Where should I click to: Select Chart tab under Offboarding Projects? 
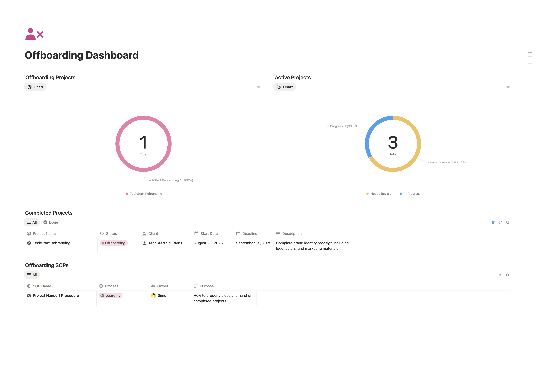(x=35, y=87)
